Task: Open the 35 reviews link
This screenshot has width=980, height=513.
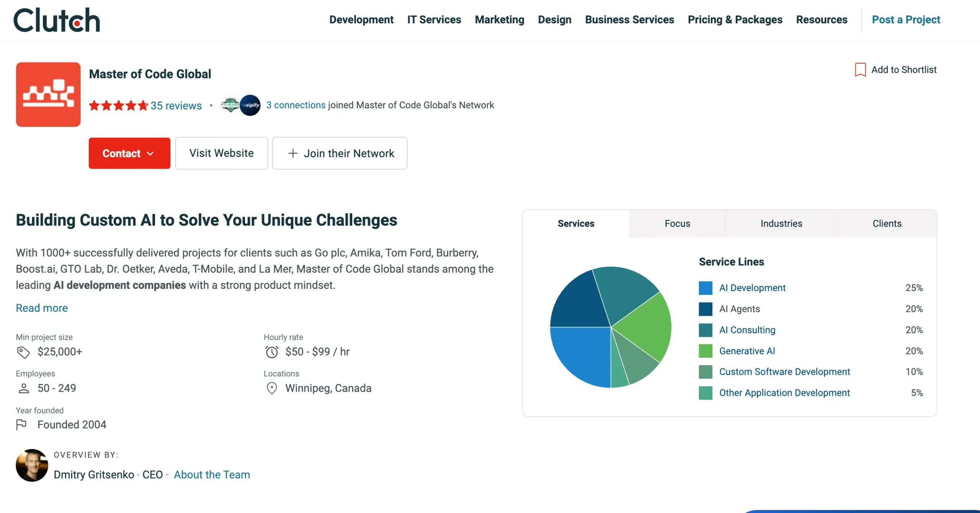Action: tap(175, 105)
